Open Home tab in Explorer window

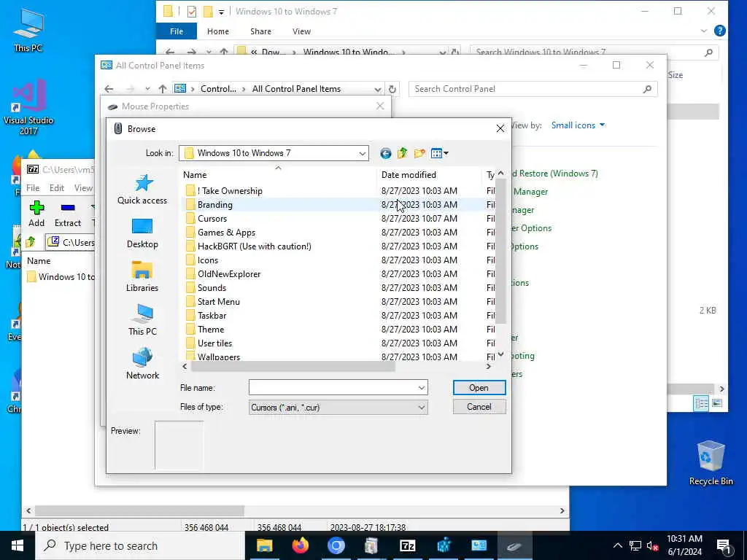pyautogui.click(x=217, y=31)
